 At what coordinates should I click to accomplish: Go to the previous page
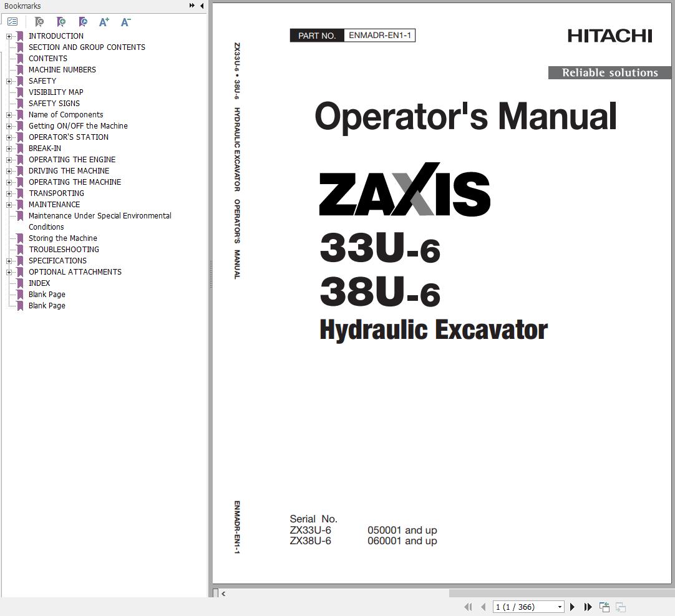click(x=483, y=607)
